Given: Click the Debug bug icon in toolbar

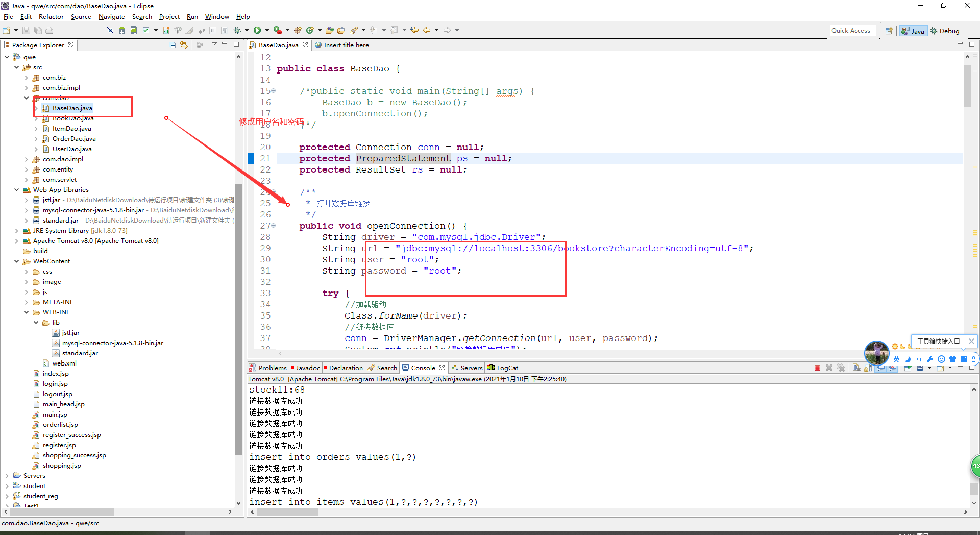Looking at the screenshot, I should (x=237, y=30).
